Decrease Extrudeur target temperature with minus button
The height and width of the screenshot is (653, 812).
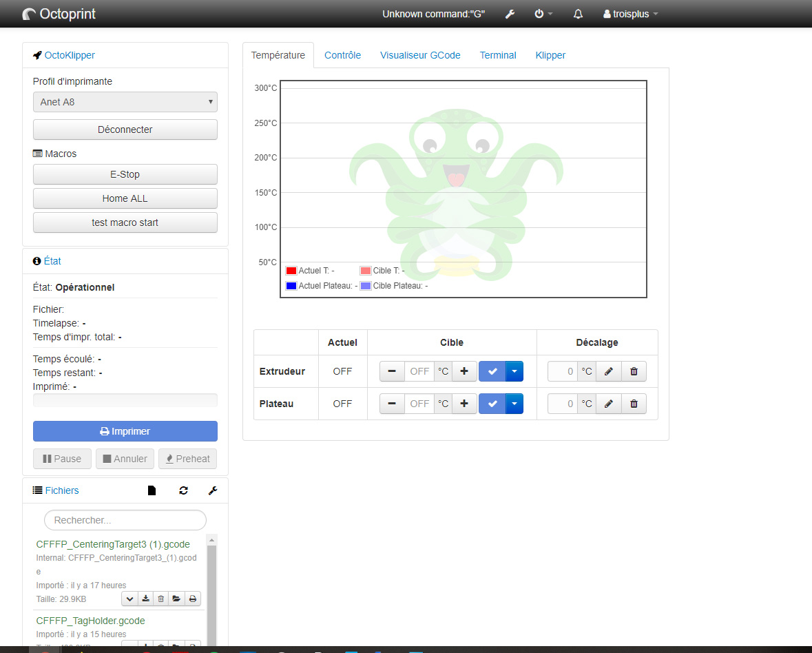point(391,371)
